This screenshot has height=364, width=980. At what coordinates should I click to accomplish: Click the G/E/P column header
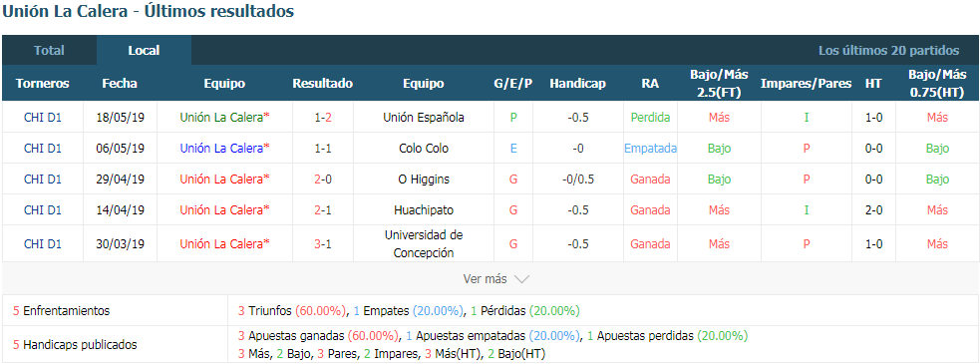[x=513, y=84]
